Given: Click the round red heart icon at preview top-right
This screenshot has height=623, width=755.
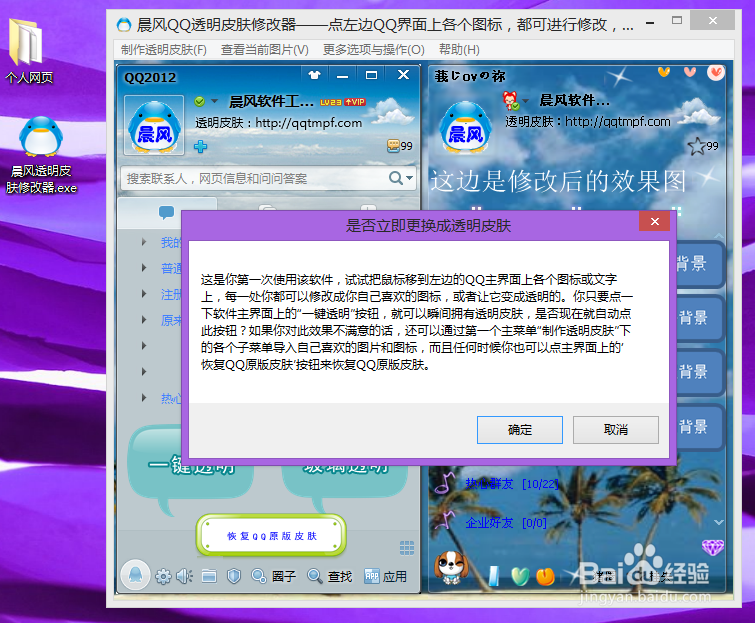Looking at the screenshot, I should 716,73.
